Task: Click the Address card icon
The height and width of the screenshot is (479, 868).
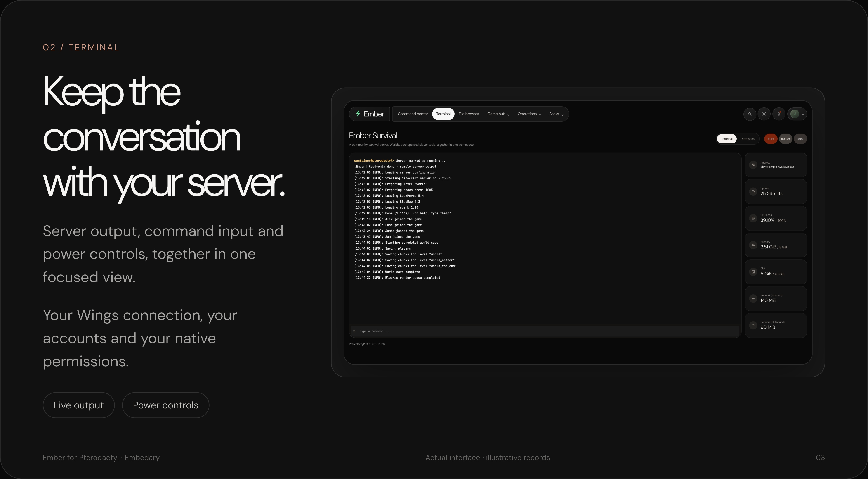Action: tap(753, 165)
